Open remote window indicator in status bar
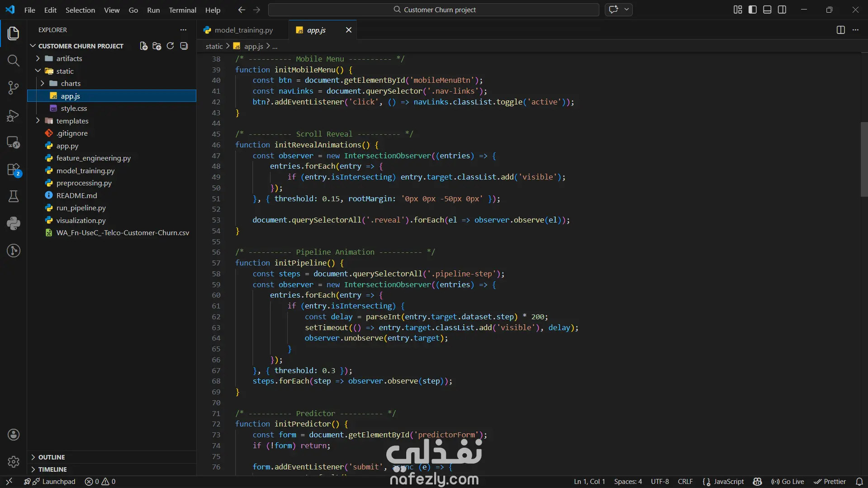Screen dimensions: 868x488 (9, 482)
